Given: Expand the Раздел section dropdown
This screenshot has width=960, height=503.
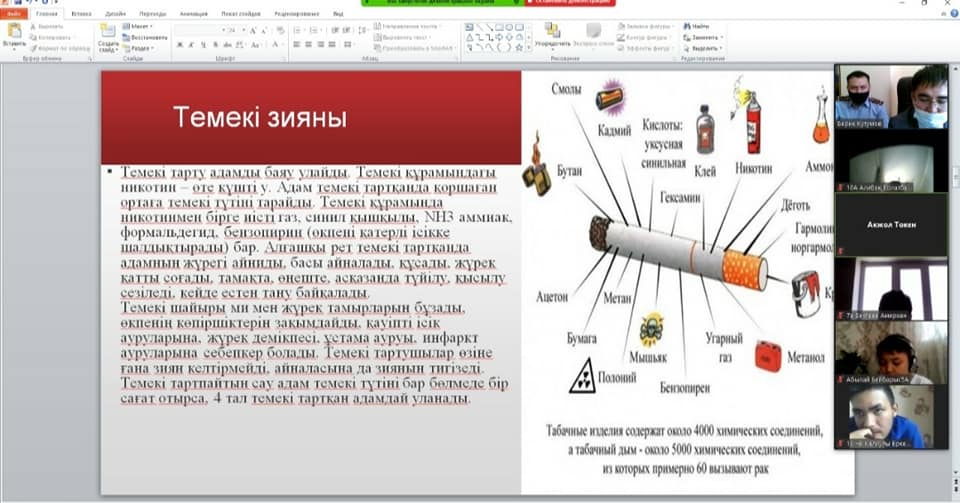Looking at the screenshot, I should point(141,48).
